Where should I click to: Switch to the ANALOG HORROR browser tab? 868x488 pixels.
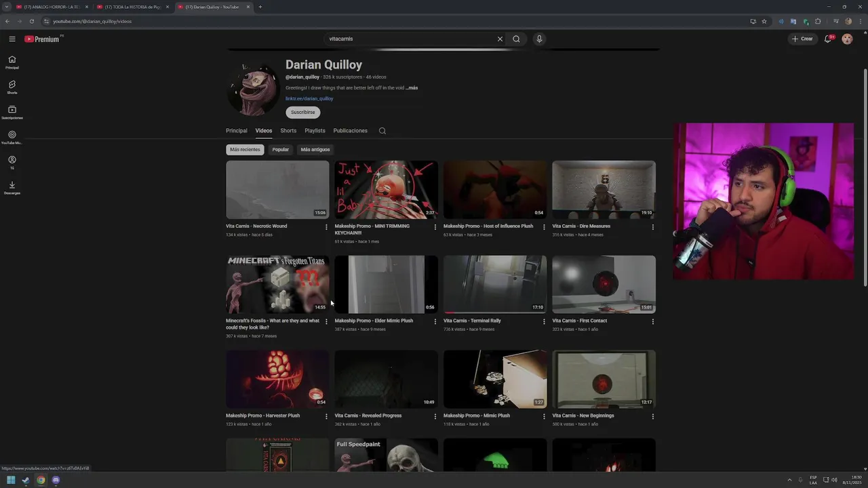[x=51, y=7]
